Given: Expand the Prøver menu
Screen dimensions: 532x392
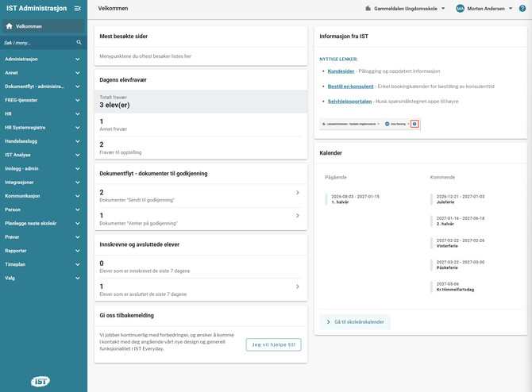Looking at the screenshot, I should [43, 236].
